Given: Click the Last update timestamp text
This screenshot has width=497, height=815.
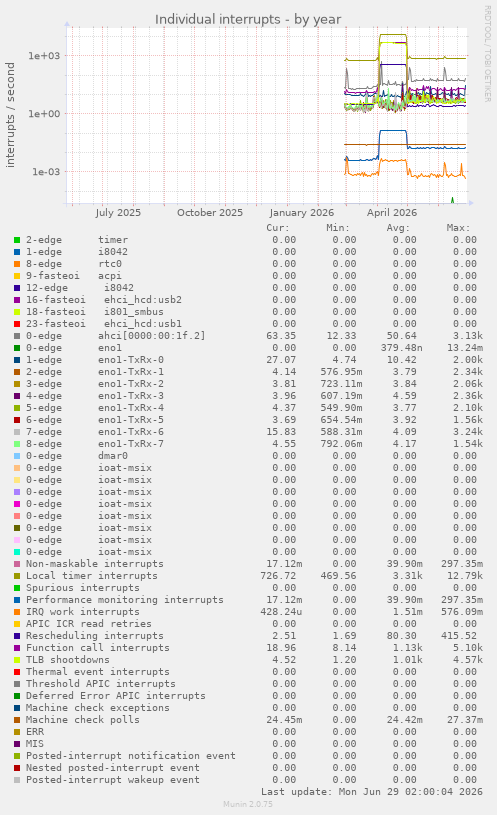Looking at the screenshot, I should pos(372,792).
